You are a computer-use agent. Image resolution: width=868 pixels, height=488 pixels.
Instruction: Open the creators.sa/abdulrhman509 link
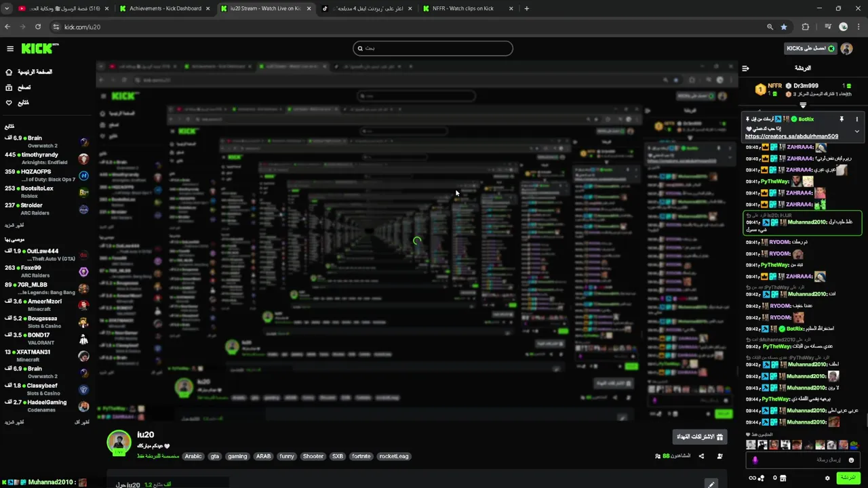[x=791, y=136]
